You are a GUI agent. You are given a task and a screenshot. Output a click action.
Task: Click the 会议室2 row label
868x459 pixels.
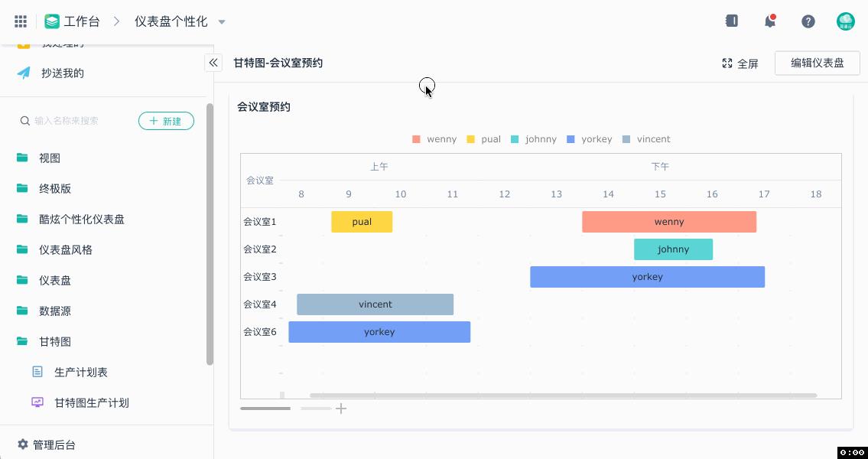[x=260, y=249]
